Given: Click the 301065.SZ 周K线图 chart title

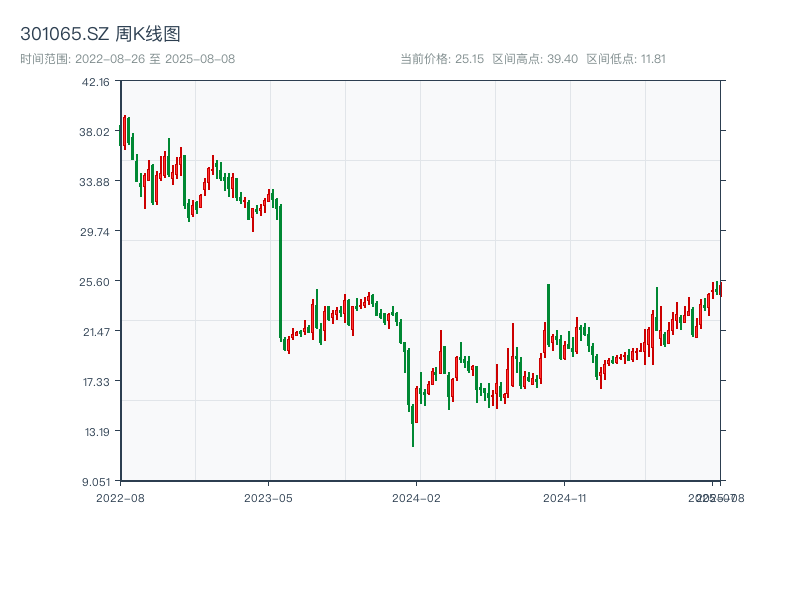Looking at the screenshot, I should [100, 35].
